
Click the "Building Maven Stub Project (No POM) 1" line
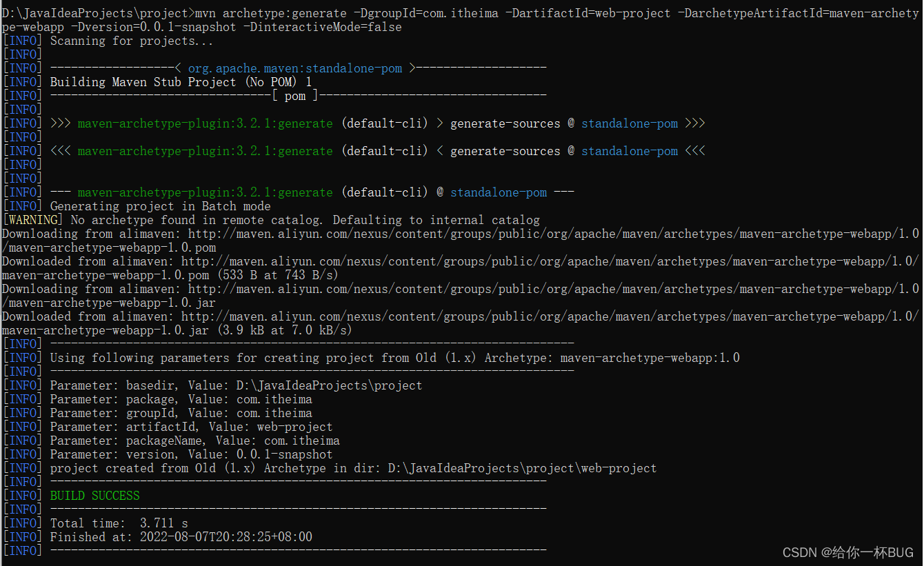[x=157, y=82]
